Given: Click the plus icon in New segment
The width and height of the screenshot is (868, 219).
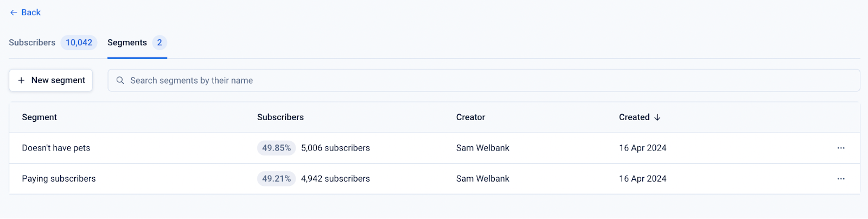Looking at the screenshot, I should point(21,80).
